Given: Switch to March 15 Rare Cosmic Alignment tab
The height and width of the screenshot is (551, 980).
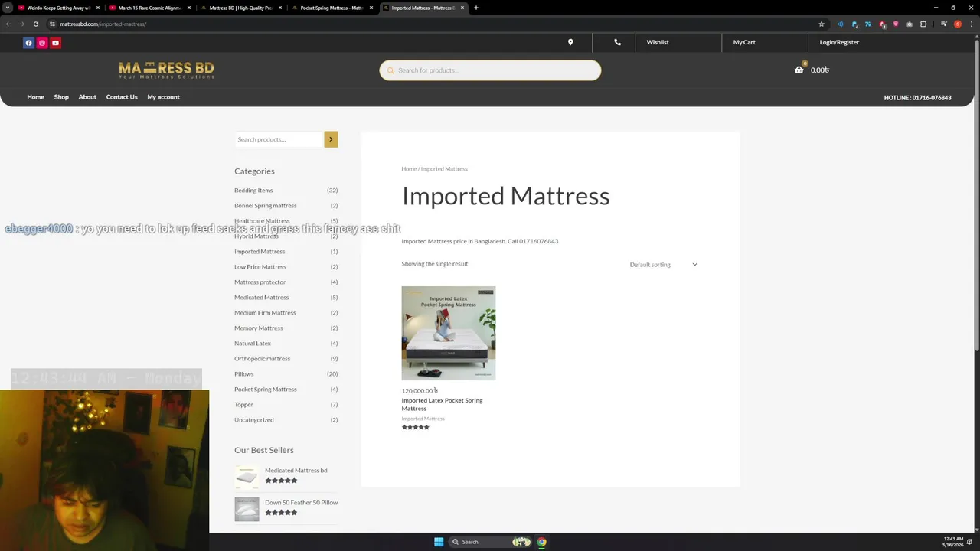Looking at the screenshot, I should coord(149,8).
